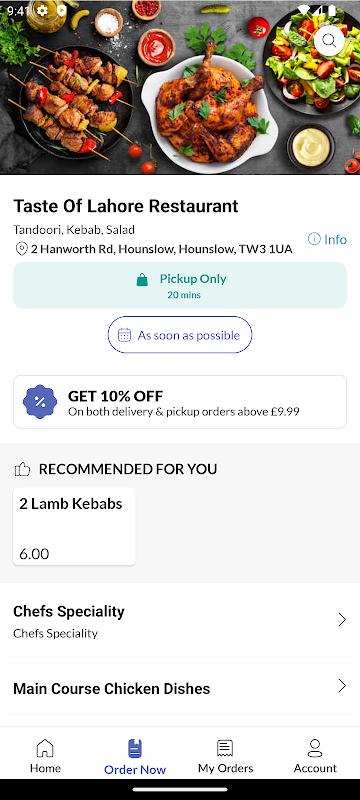Open As soon as possible time picker
This screenshot has height=800, width=360.
point(180,335)
